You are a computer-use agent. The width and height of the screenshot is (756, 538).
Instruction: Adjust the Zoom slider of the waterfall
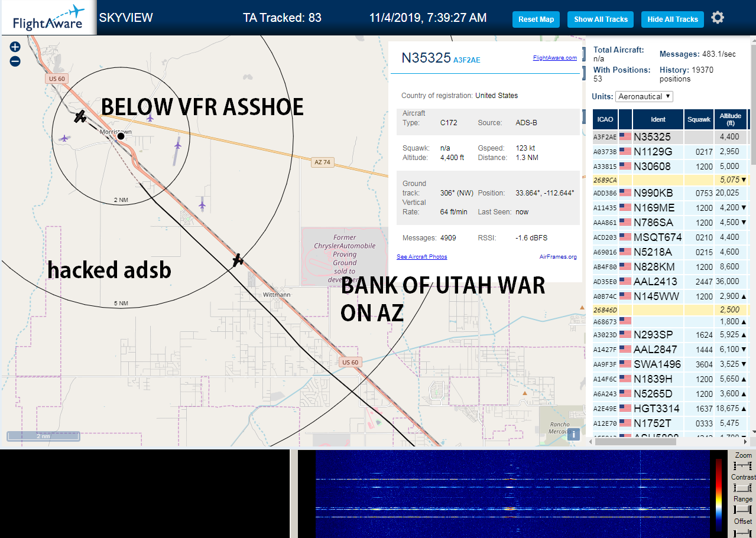742,466
